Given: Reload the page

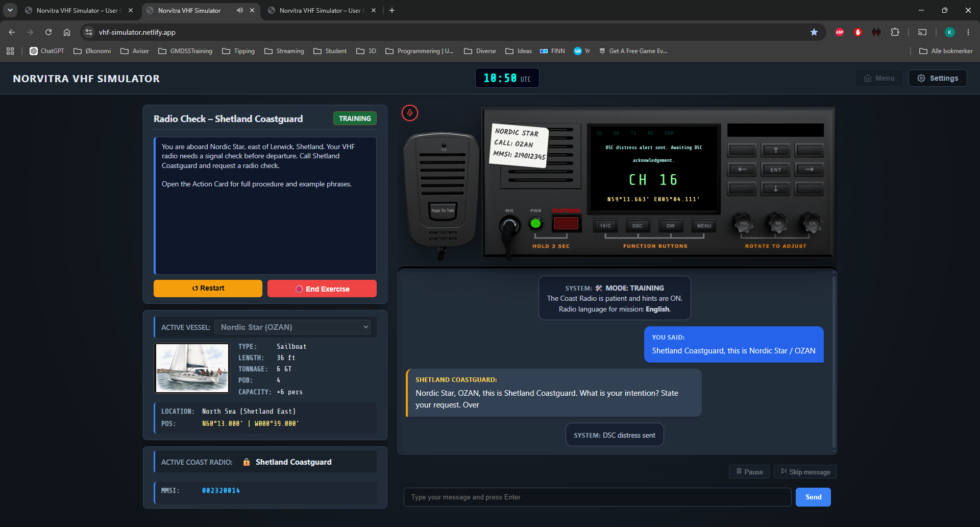Looking at the screenshot, I should coord(48,32).
